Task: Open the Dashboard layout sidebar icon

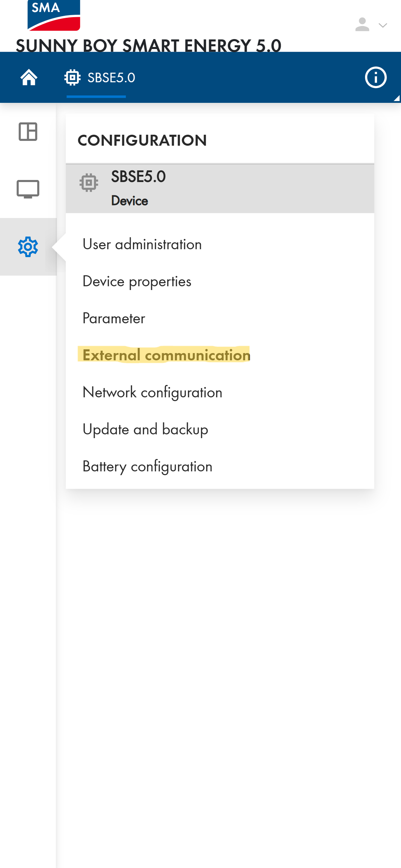Action: [x=28, y=132]
